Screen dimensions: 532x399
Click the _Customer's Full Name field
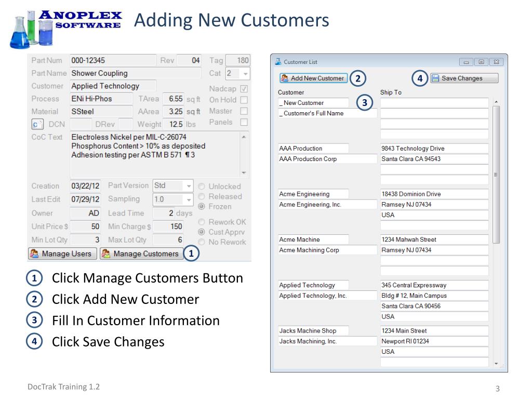point(327,113)
